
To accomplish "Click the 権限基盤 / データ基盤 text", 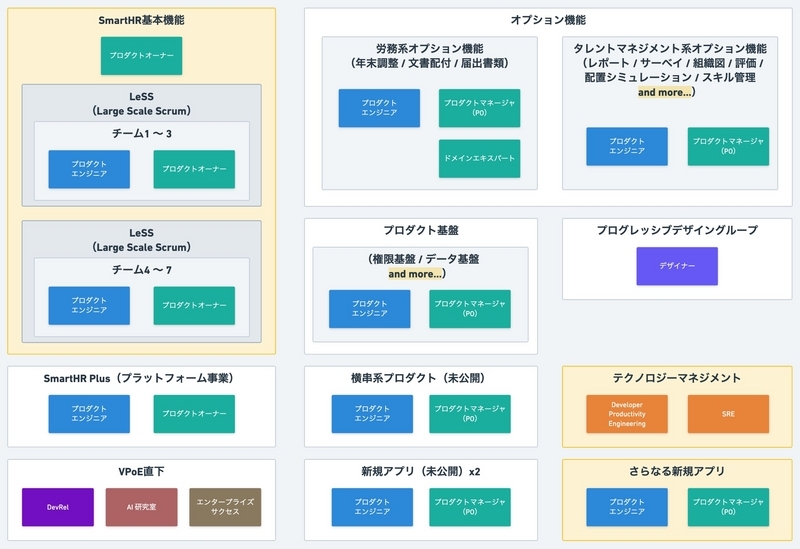I will pos(426,259).
